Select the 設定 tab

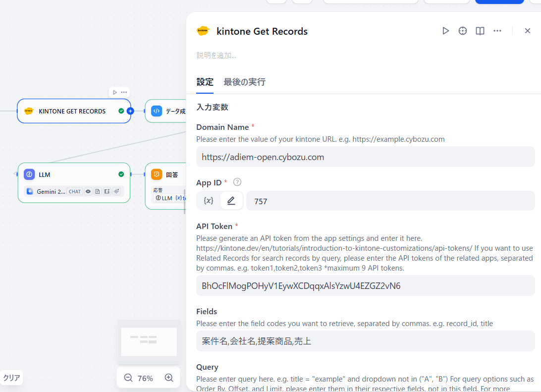click(x=205, y=82)
